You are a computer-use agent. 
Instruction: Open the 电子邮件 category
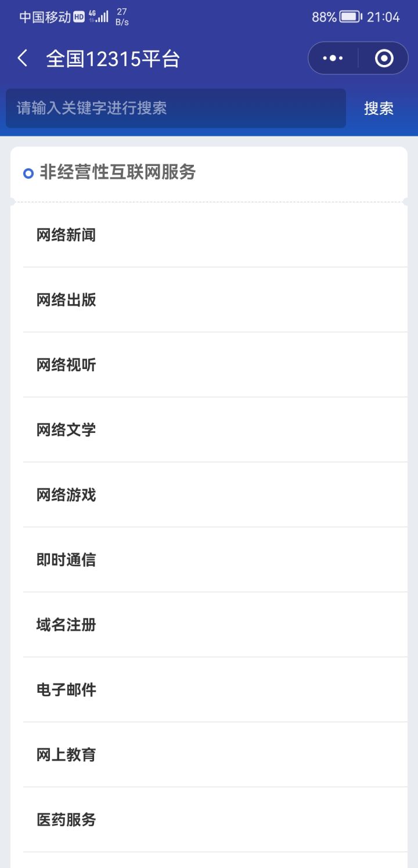[66, 690]
